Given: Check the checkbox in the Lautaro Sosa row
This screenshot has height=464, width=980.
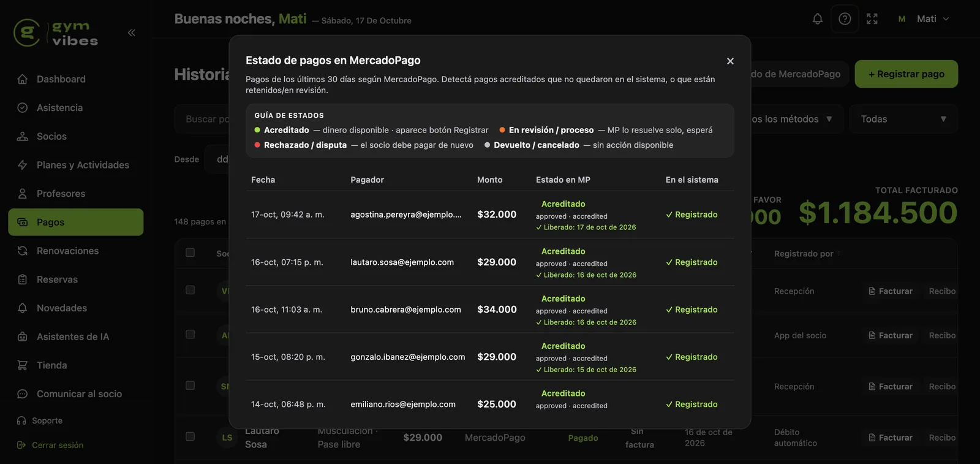Looking at the screenshot, I should [x=190, y=436].
